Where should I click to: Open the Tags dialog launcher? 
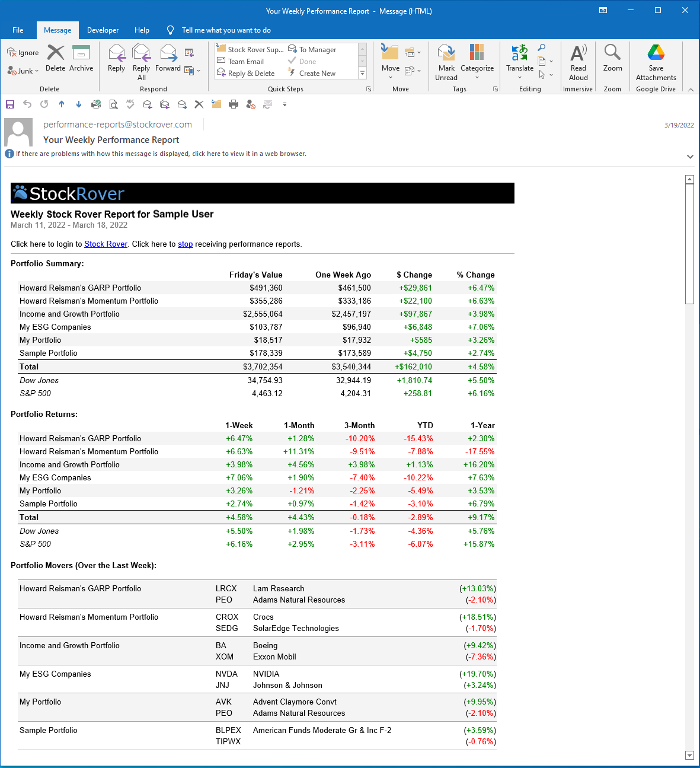496,89
